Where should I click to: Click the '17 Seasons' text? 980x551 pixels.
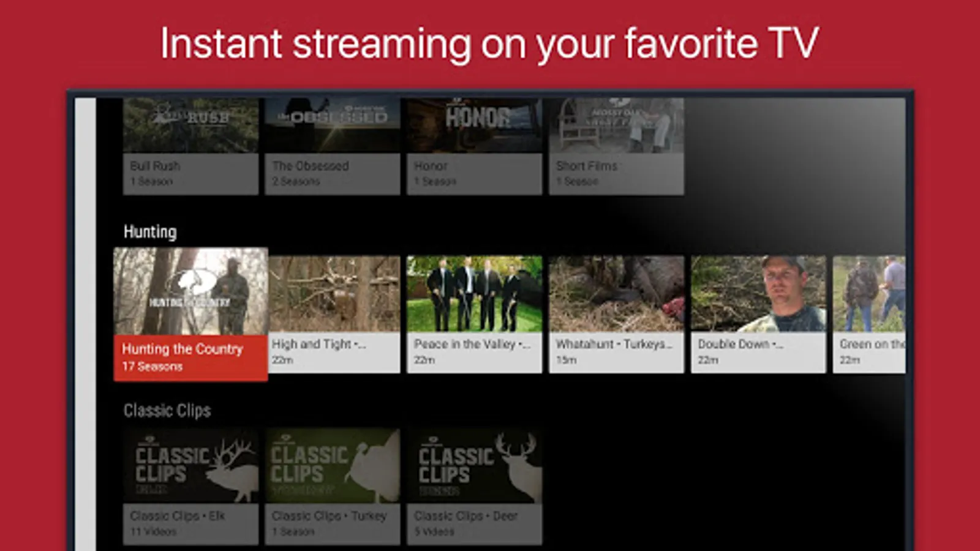(x=153, y=367)
